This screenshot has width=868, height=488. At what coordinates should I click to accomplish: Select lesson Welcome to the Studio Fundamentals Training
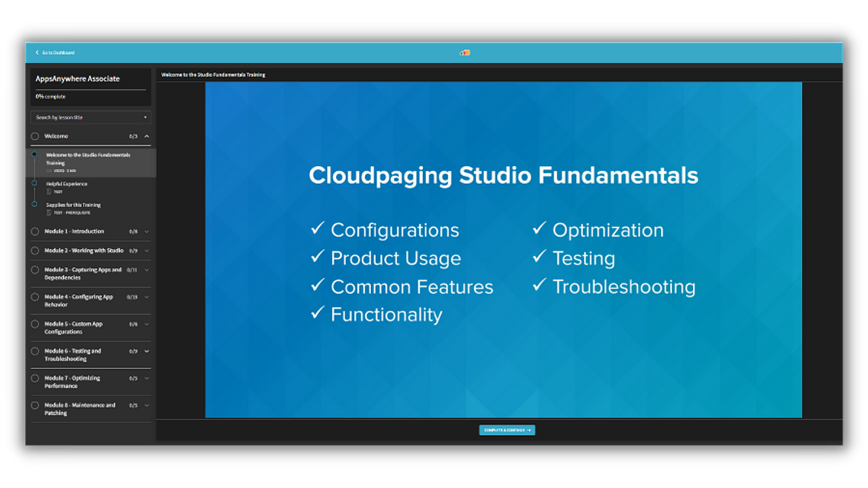(91, 162)
